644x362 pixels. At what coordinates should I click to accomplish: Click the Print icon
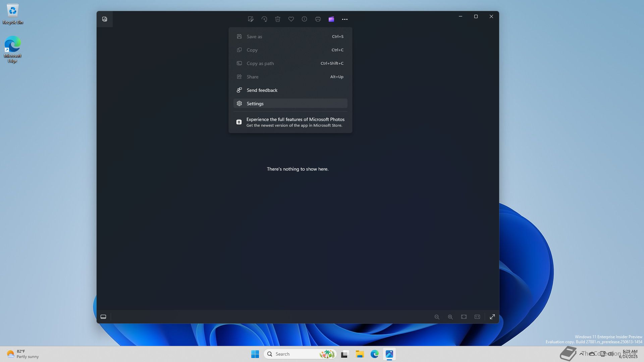[318, 19]
